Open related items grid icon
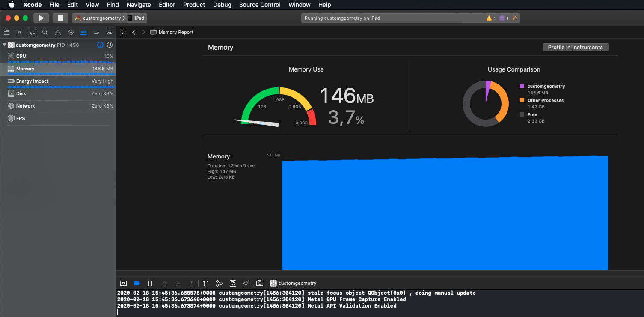The height and width of the screenshot is (317, 644). click(122, 32)
